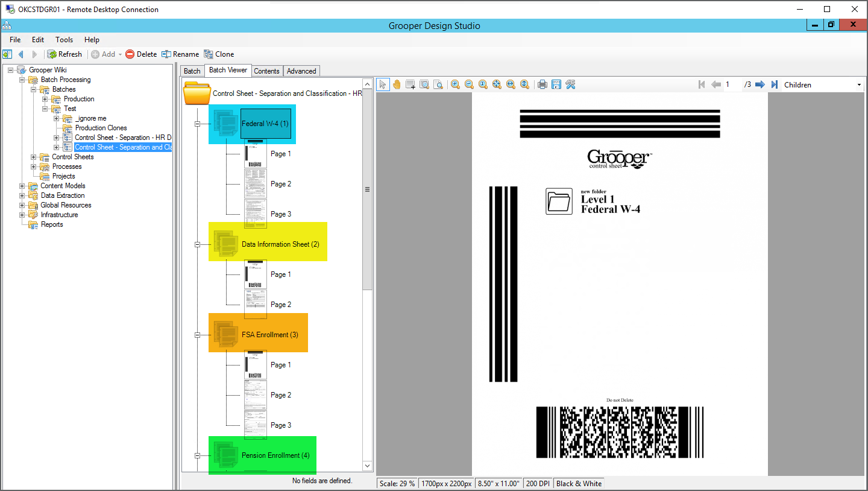The width and height of the screenshot is (868, 491).
Task: Click the FSA Enrollment folder icon
Action: point(225,335)
